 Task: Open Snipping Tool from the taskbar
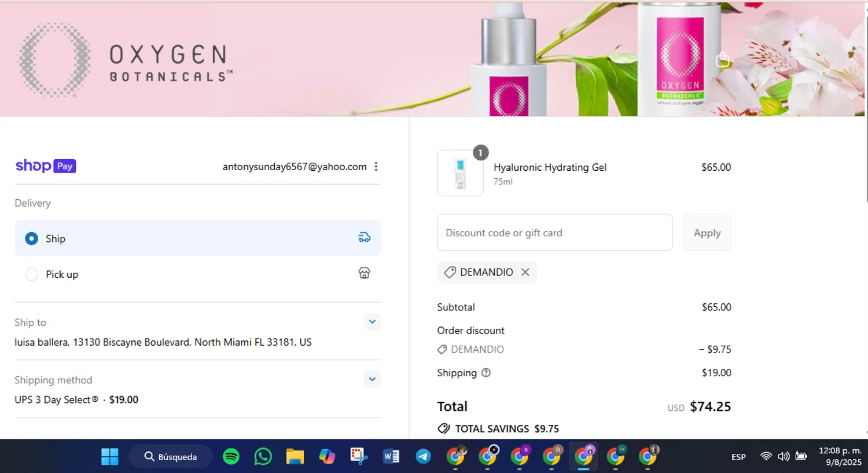tap(359, 457)
